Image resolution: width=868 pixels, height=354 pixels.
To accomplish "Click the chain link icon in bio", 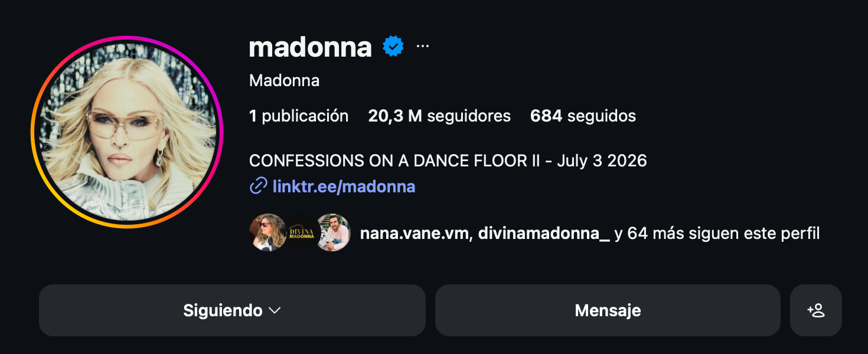I will 259,187.
